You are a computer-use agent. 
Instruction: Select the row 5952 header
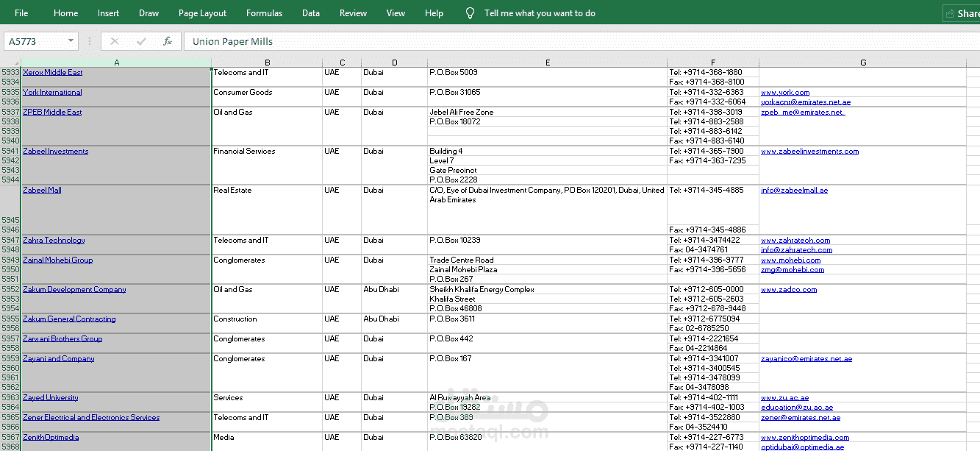point(10,289)
